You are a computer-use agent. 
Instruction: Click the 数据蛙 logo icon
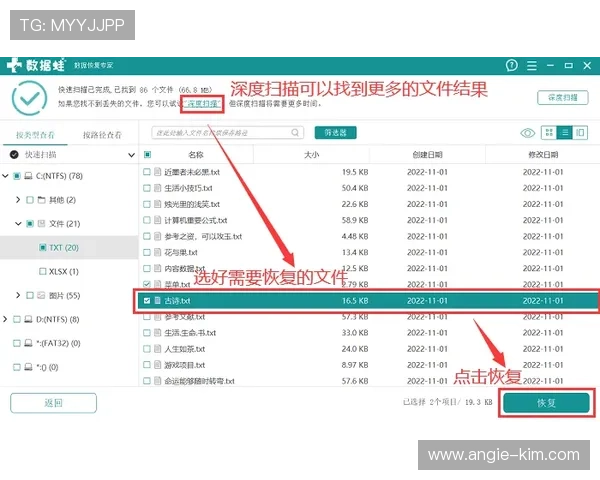(x=14, y=65)
